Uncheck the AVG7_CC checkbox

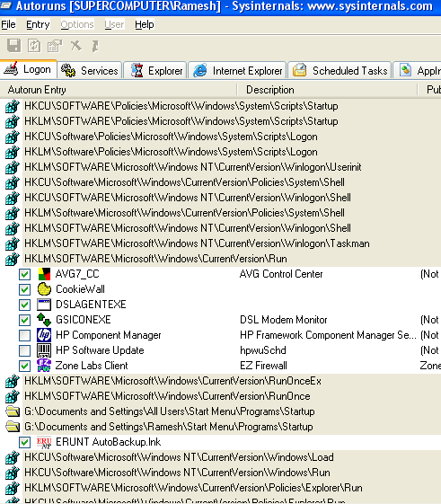(25, 274)
